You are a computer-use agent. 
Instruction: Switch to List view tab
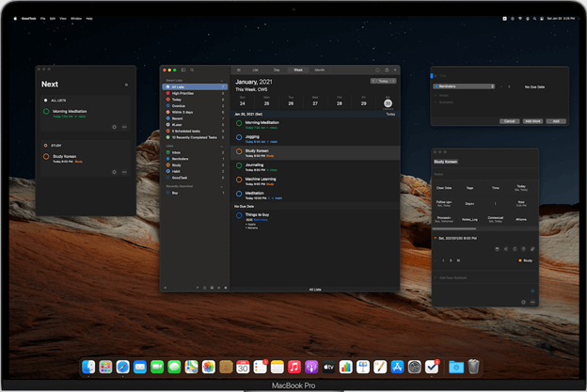pyautogui.click(x=255, y=70)
